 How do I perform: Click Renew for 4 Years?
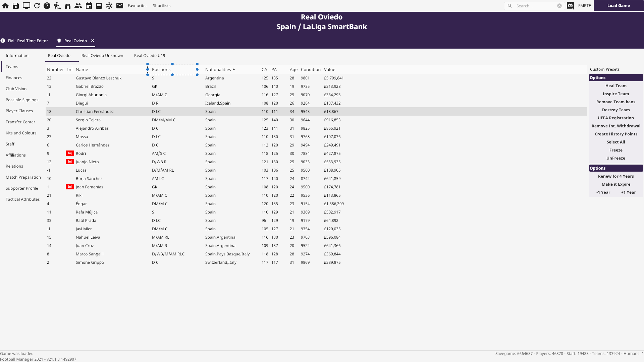616,176
